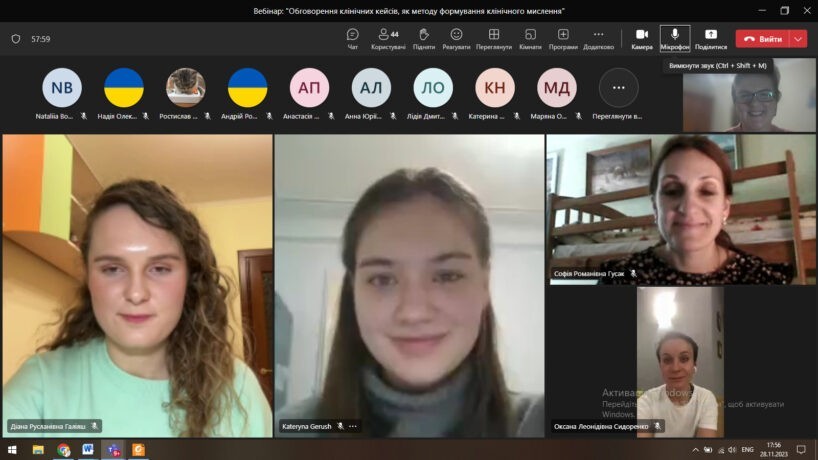The height and width of the screenshot is (460, 818).
Task: Open Microsoft Word from the taskbar
Action: (88, 450)
